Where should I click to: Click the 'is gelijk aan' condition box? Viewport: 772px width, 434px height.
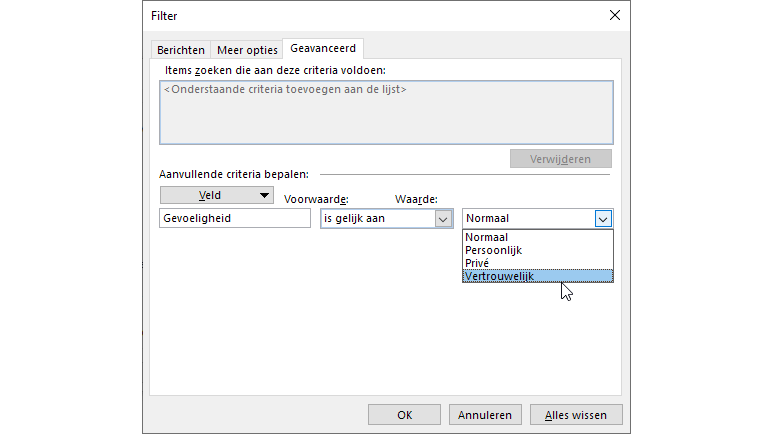coord(377,218)
